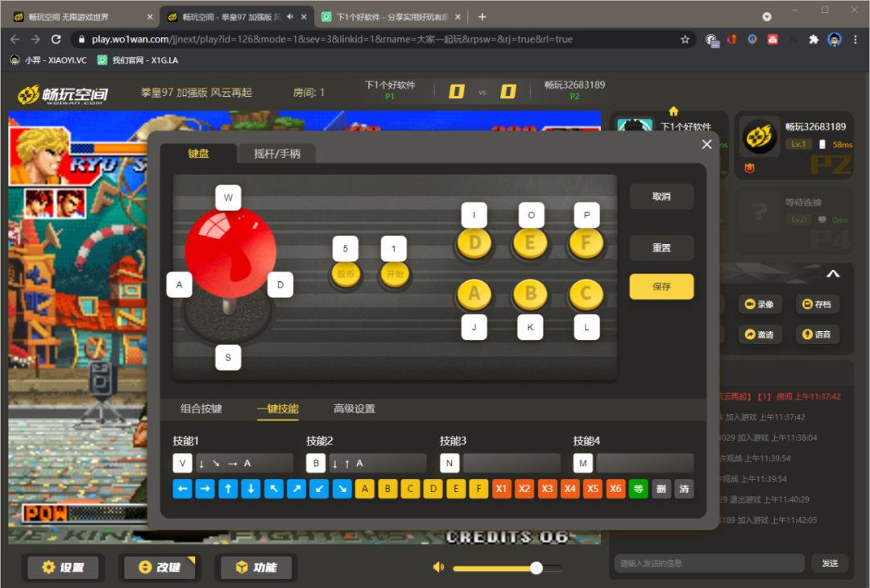Screen dimensions: 870x588
Task: Adjust the yellow volume slider handle
Action: pyautogui.click(x=536, y=568)
